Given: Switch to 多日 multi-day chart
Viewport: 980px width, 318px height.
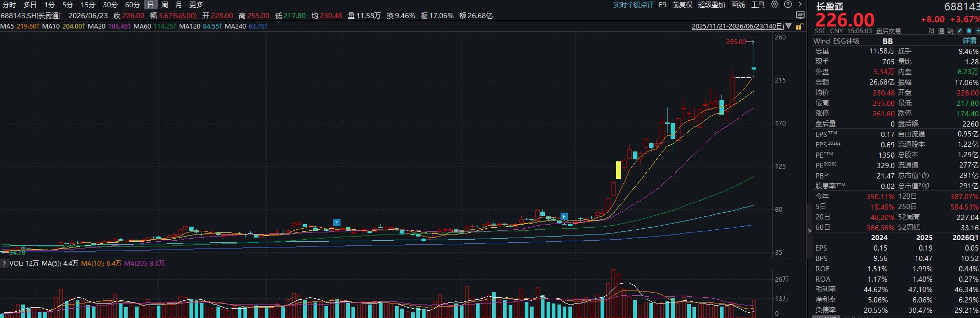Looking at the screenshot, I should tap(30, 5).
